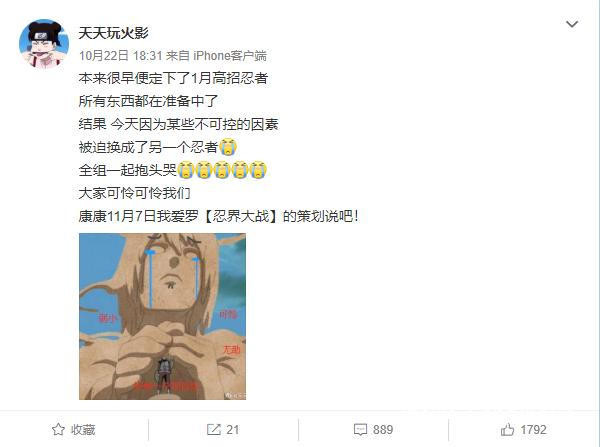Open the iPhone客户端 source link
Viewport: 600px width, 447px height.
230,56
